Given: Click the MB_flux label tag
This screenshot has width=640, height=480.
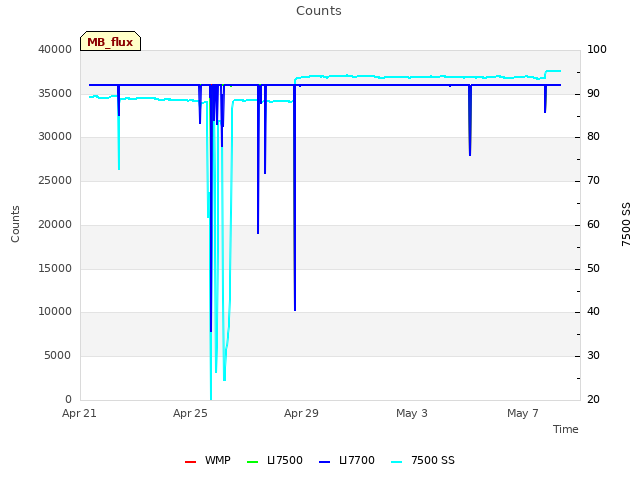Looking at the screenshot, I should coord(110,41).
